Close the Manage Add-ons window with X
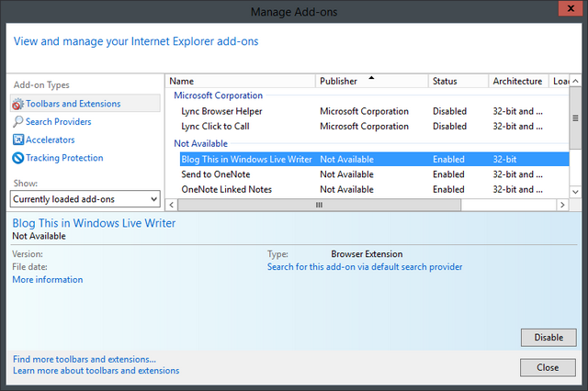 pos(571,8)
